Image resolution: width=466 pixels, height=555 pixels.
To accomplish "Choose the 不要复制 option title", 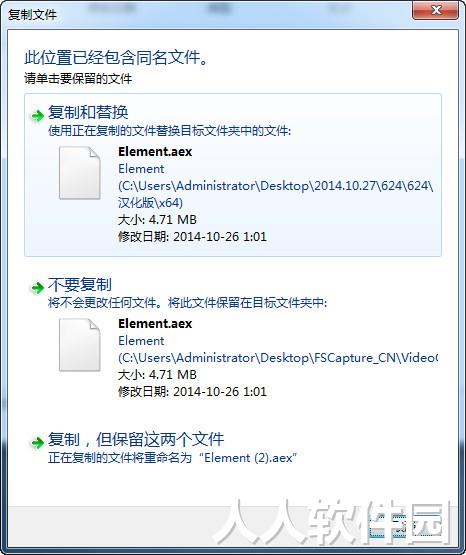I will (80, 285).
